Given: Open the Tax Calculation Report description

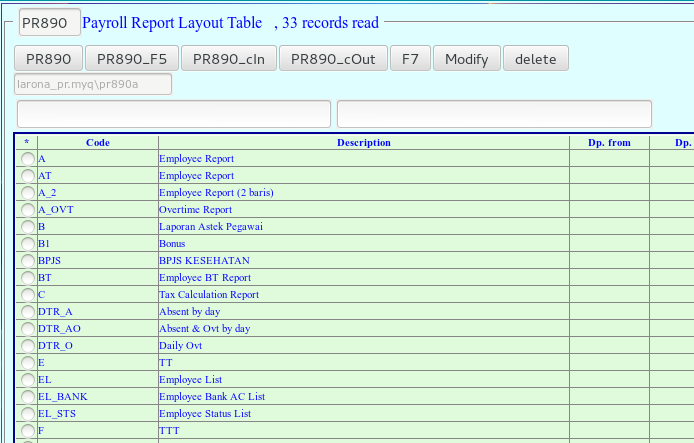Looking at the screenshot, I should tap(209, 295).
